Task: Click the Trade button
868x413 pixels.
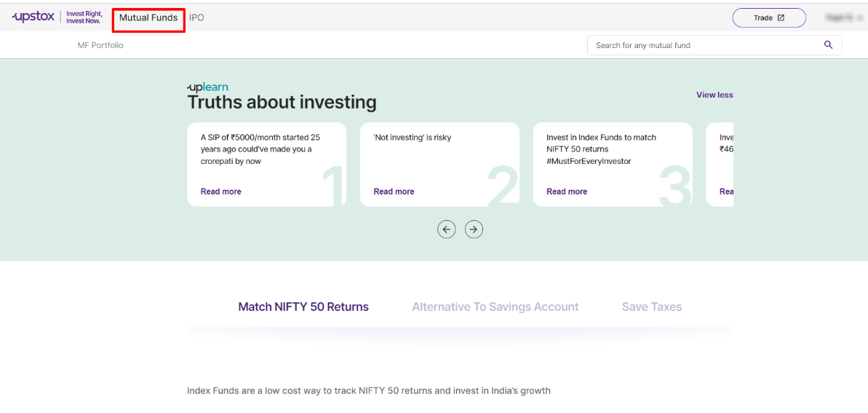Action: point(768,18)
